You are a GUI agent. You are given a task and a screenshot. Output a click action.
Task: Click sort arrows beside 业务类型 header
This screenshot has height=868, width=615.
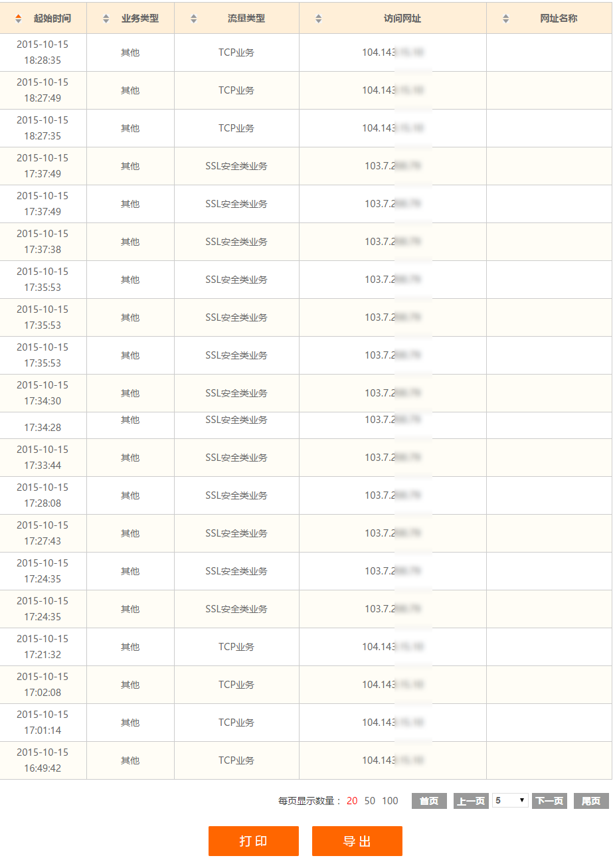pyautogui.click(x=106, y=19)
